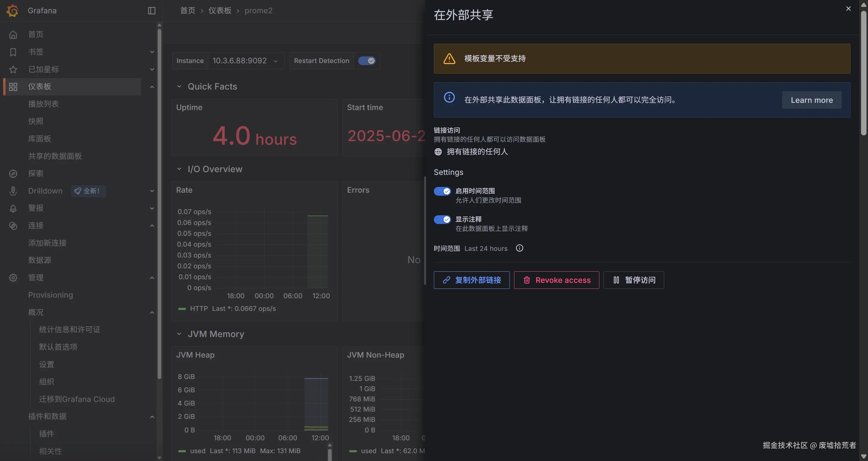Click the globe icon beside 拥有链接的任何人
The height and width of the screenshot is (461, 868).
point(438,152)
